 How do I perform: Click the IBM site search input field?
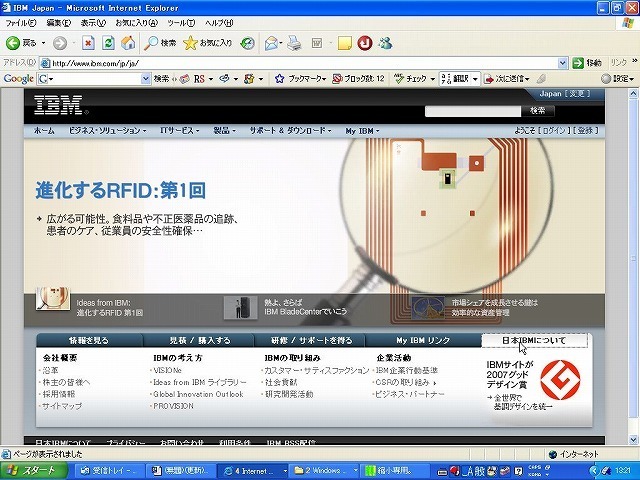[473, 111]
